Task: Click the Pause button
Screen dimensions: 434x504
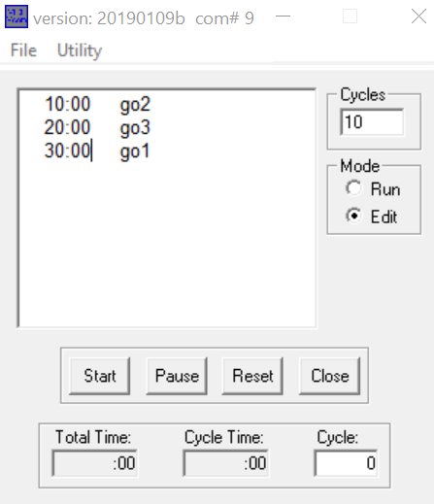Action: (x=177, y=376)
